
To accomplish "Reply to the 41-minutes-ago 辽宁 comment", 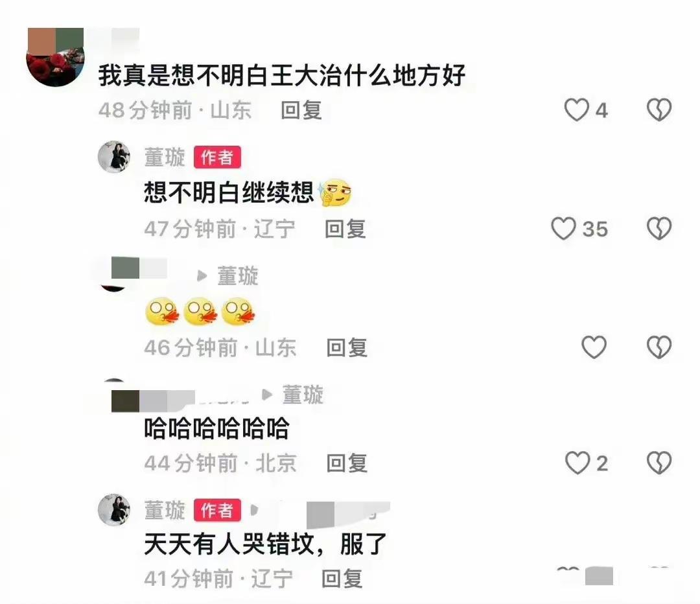I will [x=342, y=579].
